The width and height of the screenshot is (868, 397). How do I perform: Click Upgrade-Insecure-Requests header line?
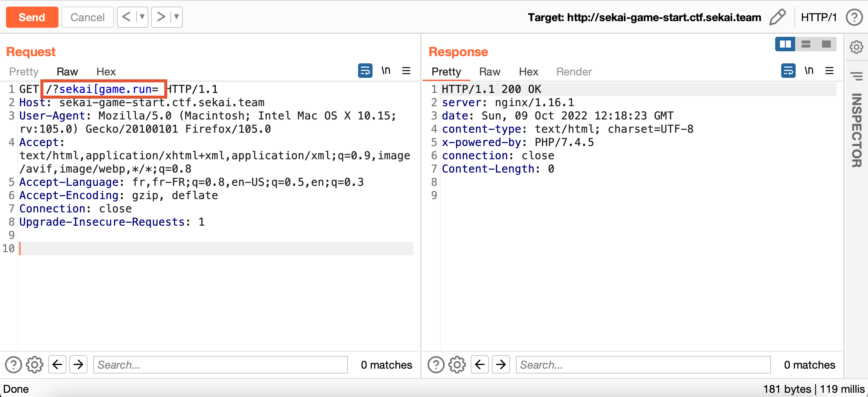pyautogui.click(x=112, y=222)
